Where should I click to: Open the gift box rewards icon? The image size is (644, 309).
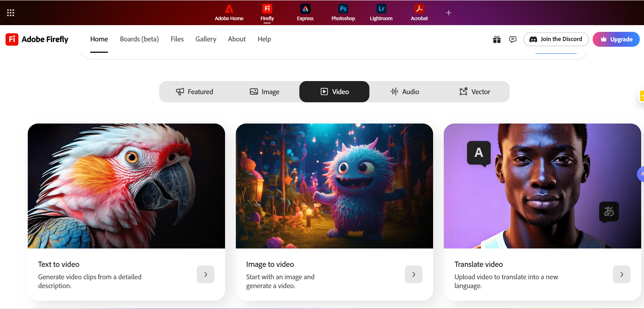(x=497, y=39)
